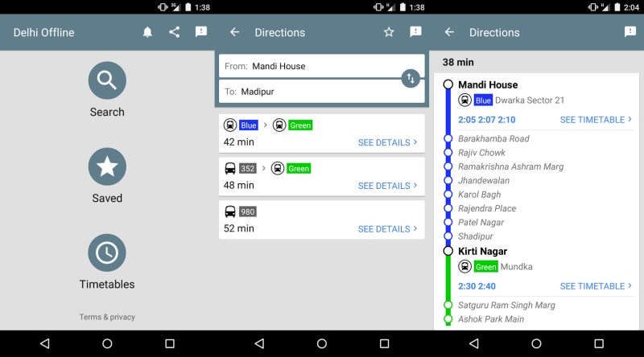644x357 pixels.
Task: Tap the notification bell icon
Action: (x=147, y=32)
